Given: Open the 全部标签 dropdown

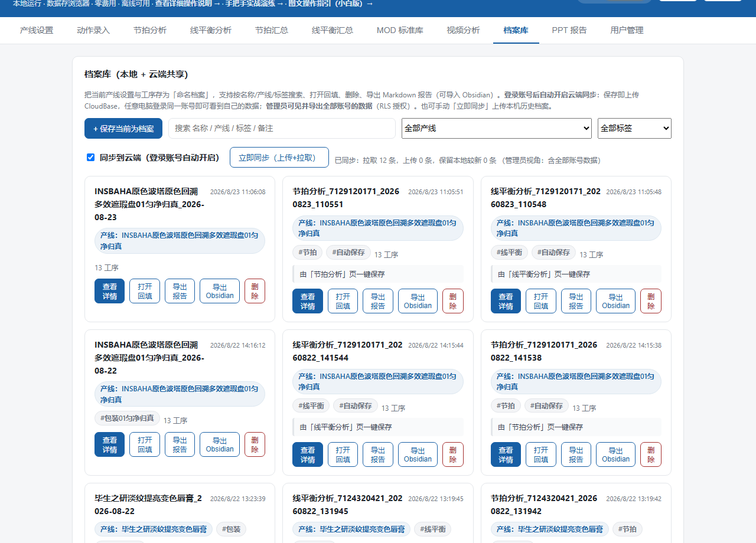Looking at the screenshot, I should [634, 128].
